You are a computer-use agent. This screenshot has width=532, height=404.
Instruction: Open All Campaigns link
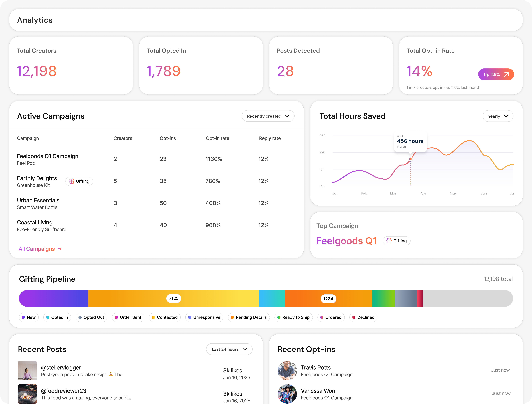coord(37,249)
